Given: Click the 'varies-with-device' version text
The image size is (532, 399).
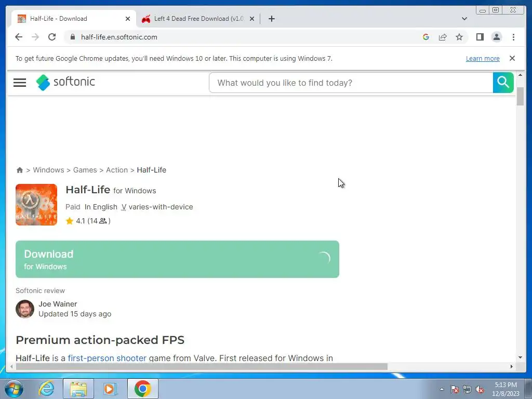Looking at the screenshot, I should point(161,207).
